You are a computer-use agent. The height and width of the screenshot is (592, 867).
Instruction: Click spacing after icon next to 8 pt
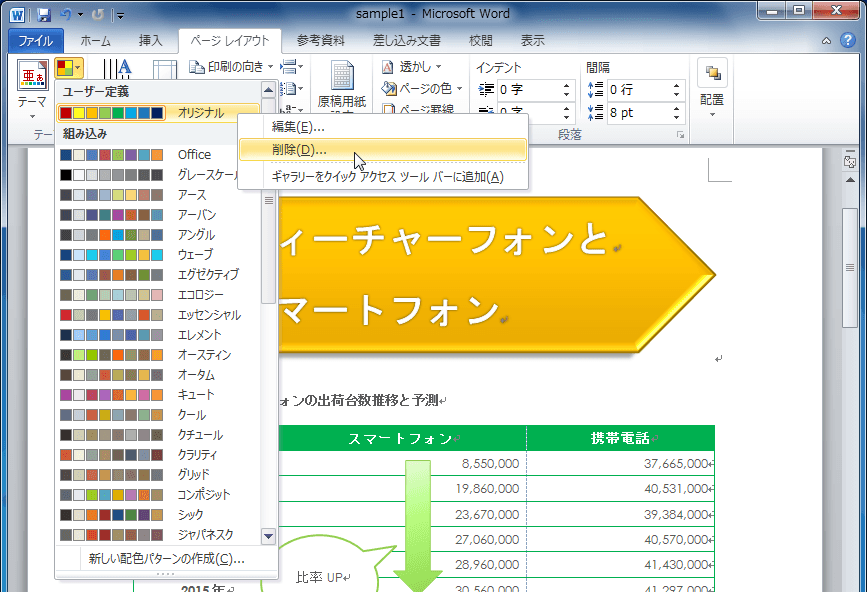point(596,113)
